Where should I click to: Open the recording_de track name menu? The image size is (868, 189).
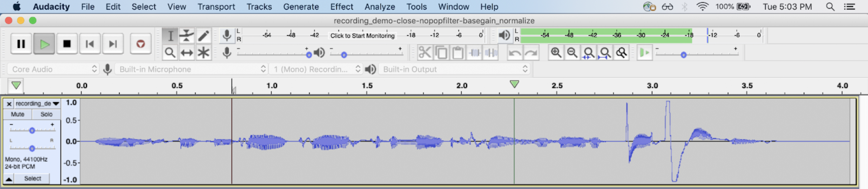(37, 104)
